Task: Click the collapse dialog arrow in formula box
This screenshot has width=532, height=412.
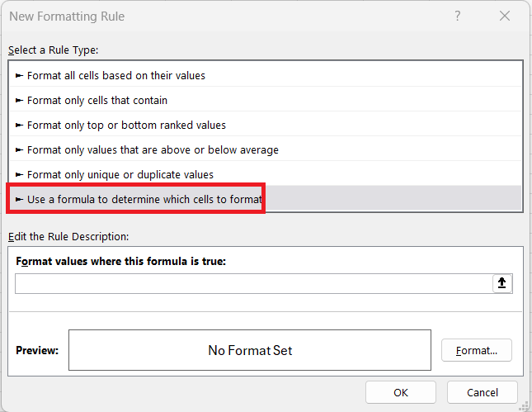Action: click(501, 283)
